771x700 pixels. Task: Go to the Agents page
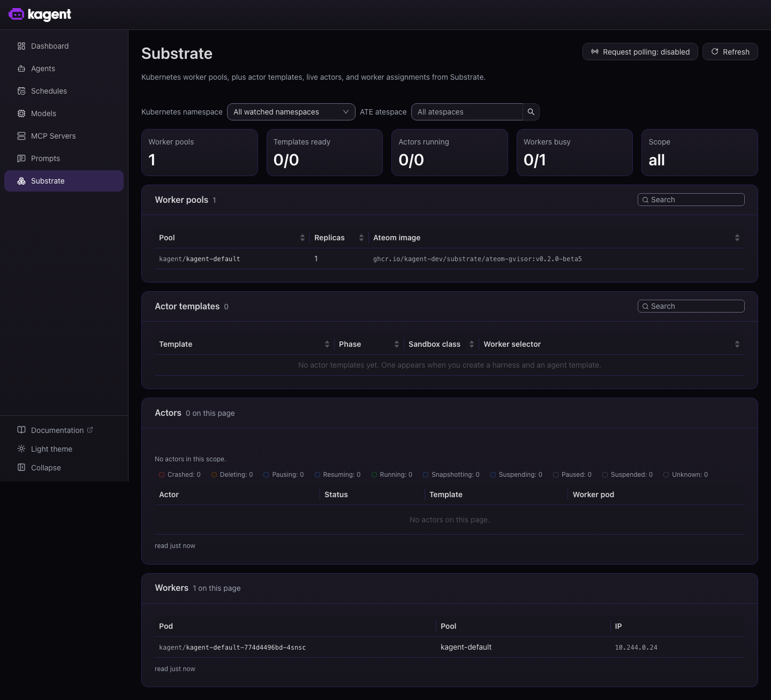[x=64, y=69]
